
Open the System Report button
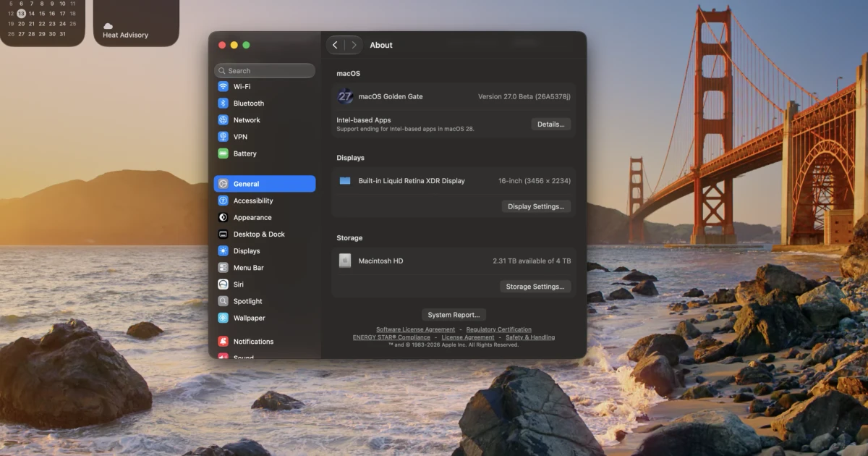(454, 315)
